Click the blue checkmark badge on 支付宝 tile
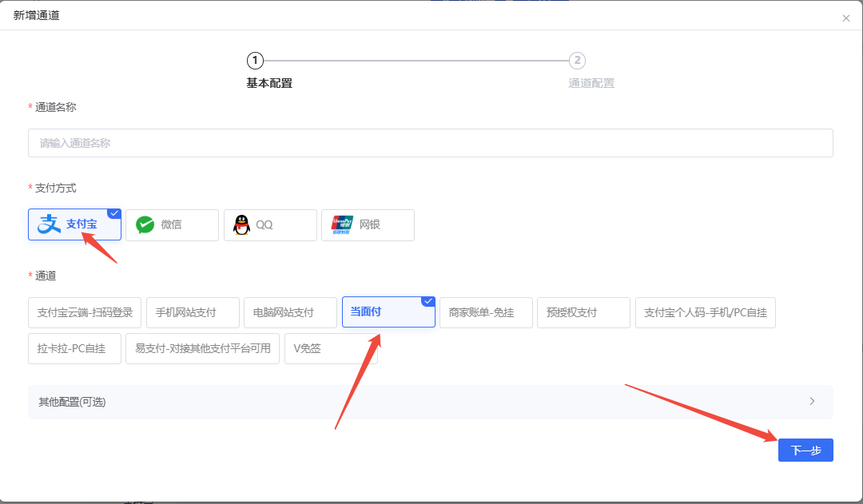The width and height of the screenshot is (863, 504). tap(114, 212)
